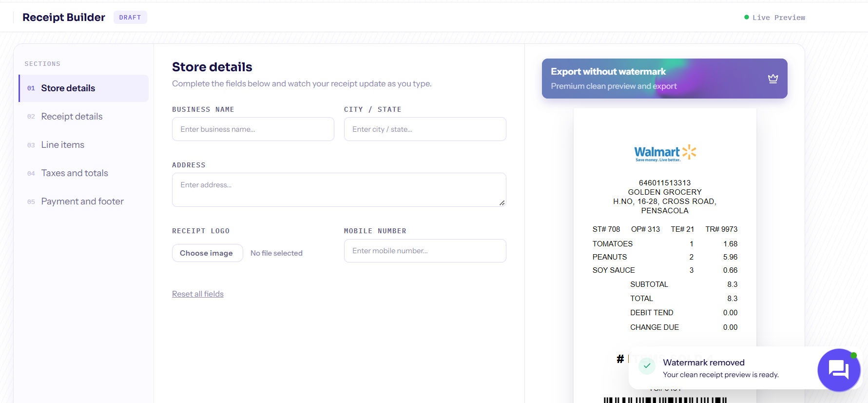Viewport: 868px width, 403px height.
Task: Click the DRAFT status badge
Action: click(130, 18)
